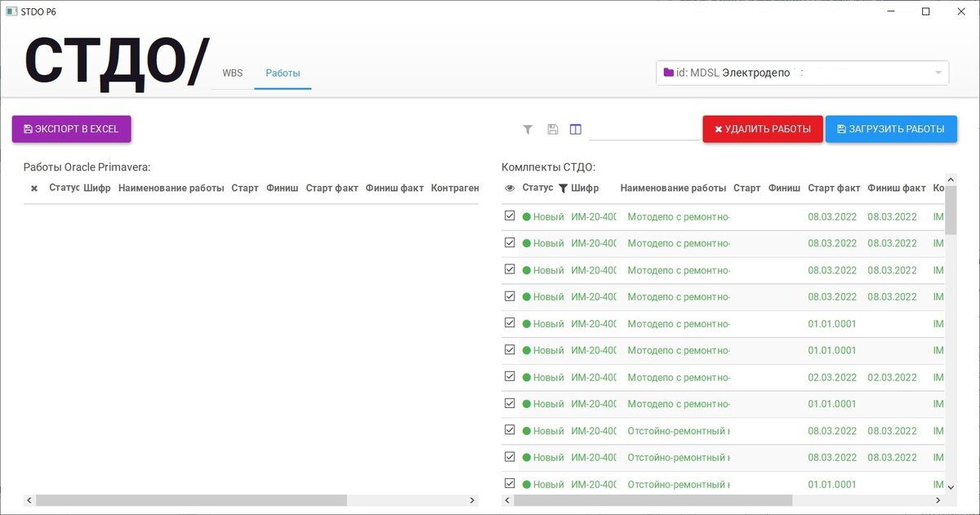Click the Финиш факт header in the Комплекты СТДО table
This screenshot has height=515, width=980.
coord(897,188)
